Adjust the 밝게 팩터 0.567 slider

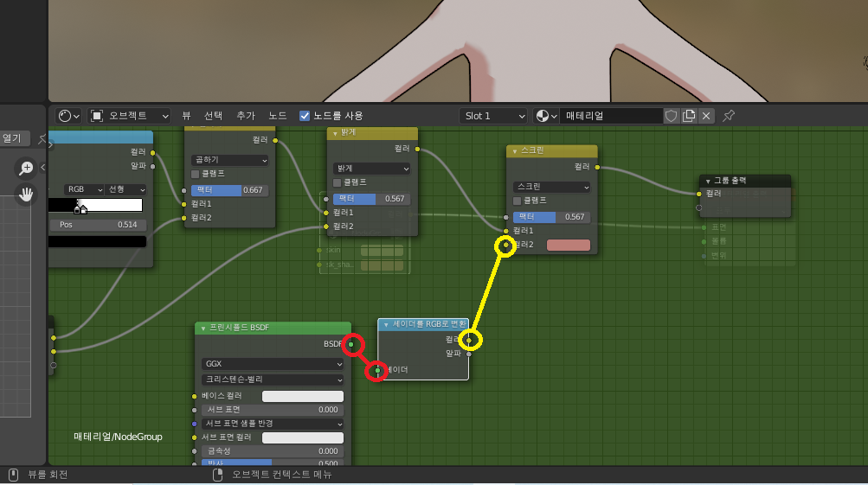pos(371,199)
